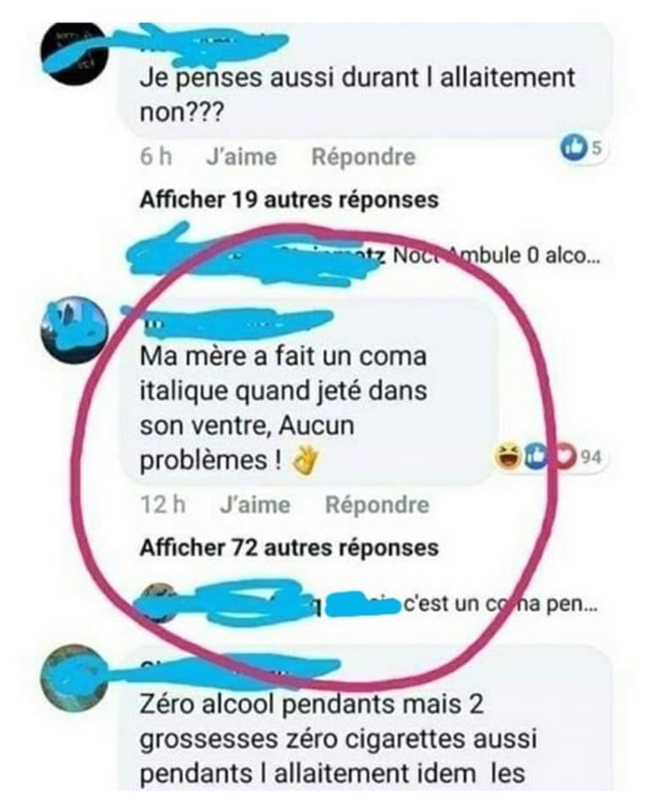
Task: Open thumbs-up reaction count showing 5
Action: coord(583,149)
